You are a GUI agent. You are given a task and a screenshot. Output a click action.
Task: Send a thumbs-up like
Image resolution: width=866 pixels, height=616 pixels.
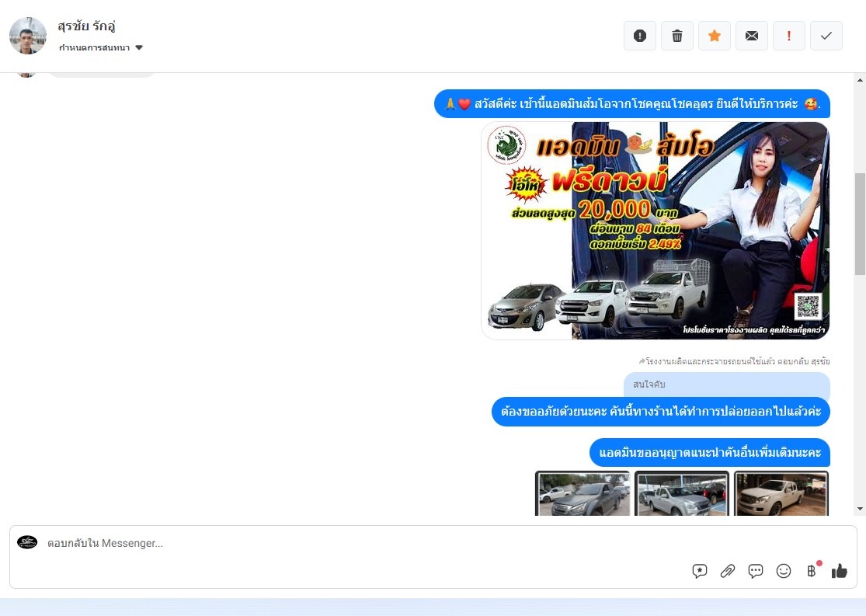[839, 571]
